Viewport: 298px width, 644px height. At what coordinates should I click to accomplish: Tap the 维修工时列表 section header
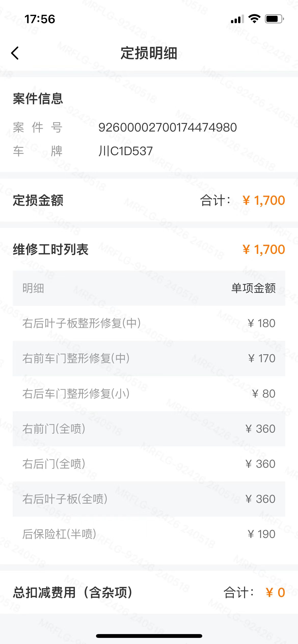coord(51,249)
